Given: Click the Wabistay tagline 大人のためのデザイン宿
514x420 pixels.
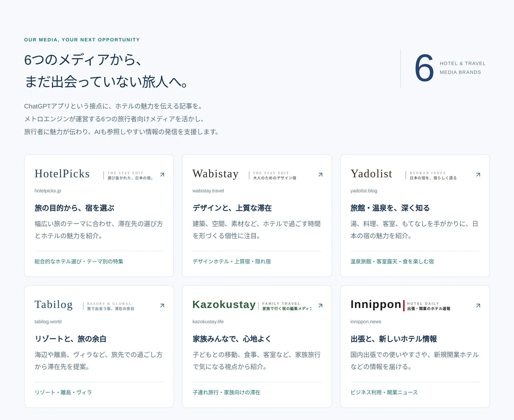Looking at the screenshot, I should [x=275, y=178].
